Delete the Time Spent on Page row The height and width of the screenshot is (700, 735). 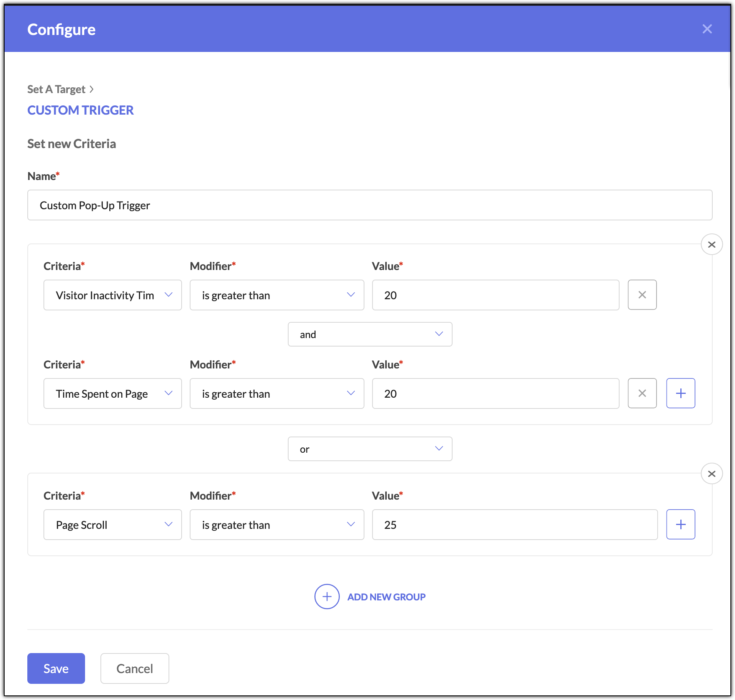point(642,393)
